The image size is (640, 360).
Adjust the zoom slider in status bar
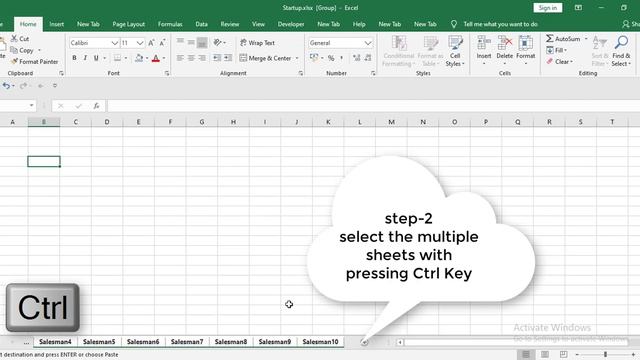pos(605,354)
